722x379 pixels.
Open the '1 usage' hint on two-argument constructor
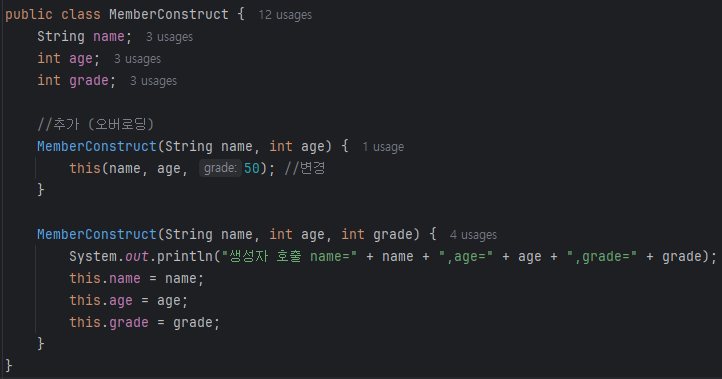click(x=383, y=147)
